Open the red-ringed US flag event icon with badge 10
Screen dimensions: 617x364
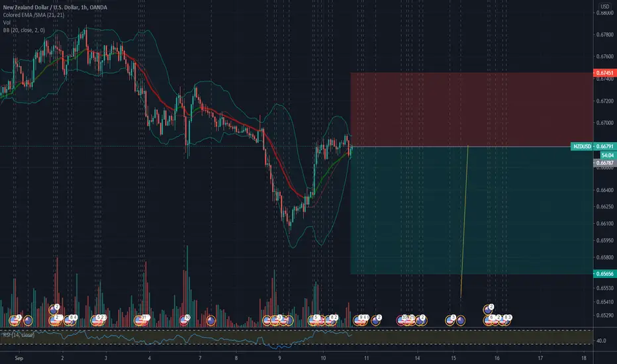click(x=184, y=321)
